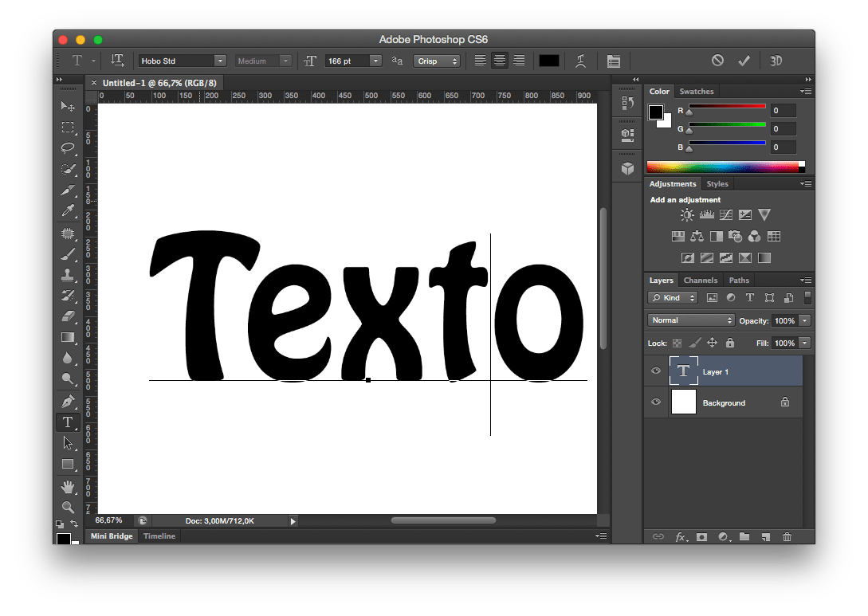Switch to the Styles tab

coord(717,184)
